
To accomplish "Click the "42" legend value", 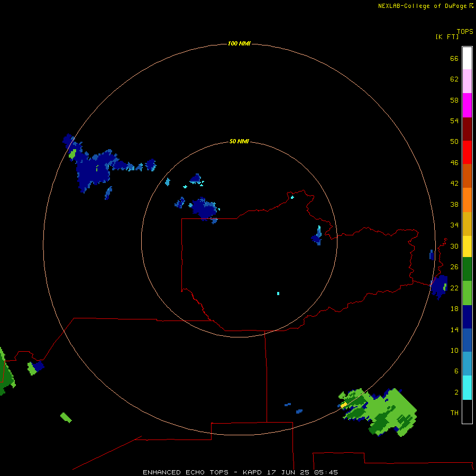I will click(x=454, y=183).
